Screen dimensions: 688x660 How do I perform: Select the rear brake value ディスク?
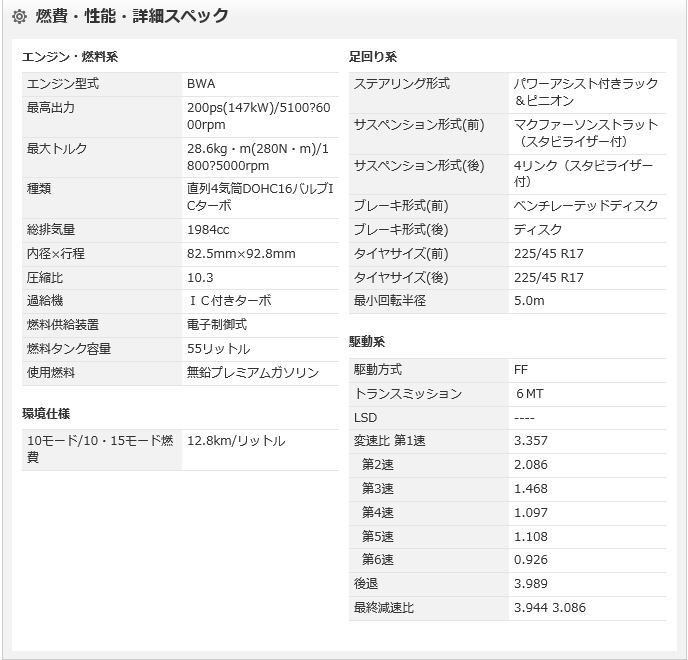[x=538, y=230]
